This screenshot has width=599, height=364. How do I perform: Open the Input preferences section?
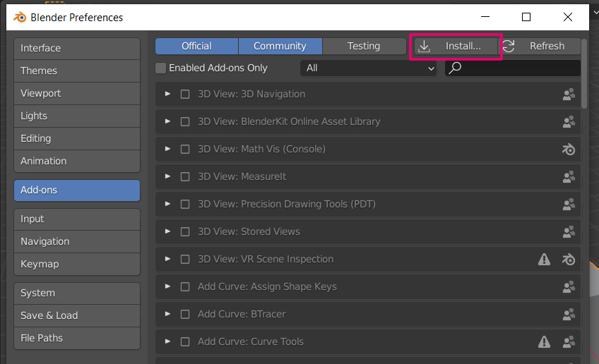[77, 219]
